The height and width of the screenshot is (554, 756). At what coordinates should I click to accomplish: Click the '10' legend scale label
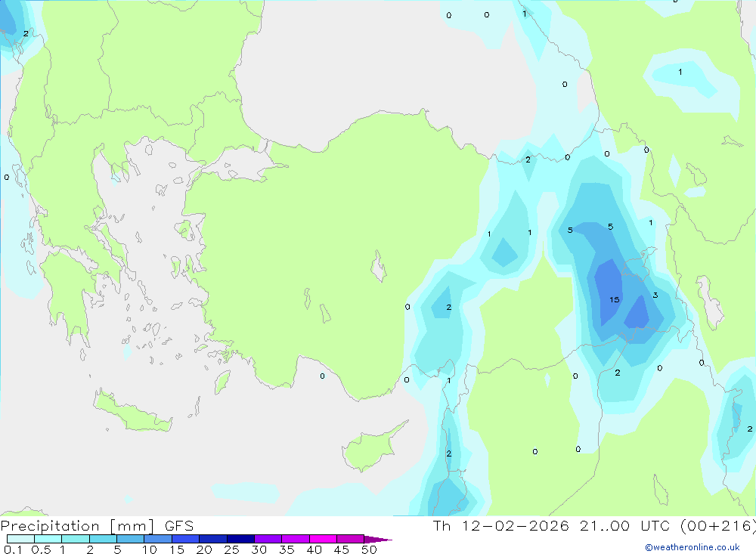150,549
